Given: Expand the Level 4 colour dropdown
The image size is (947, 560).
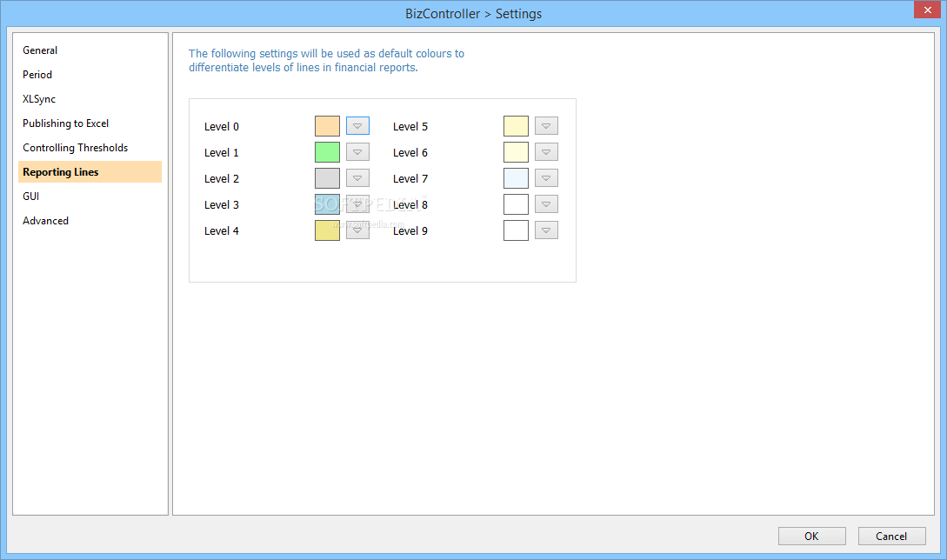Looking at the screenshot, I should pos(357,230).
